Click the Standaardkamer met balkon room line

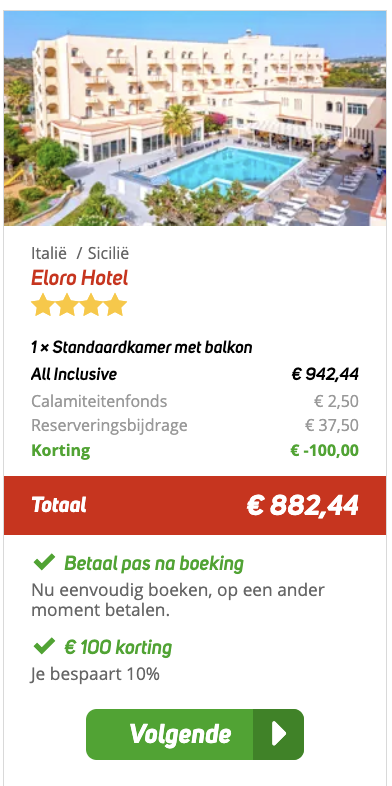(142, 347)
